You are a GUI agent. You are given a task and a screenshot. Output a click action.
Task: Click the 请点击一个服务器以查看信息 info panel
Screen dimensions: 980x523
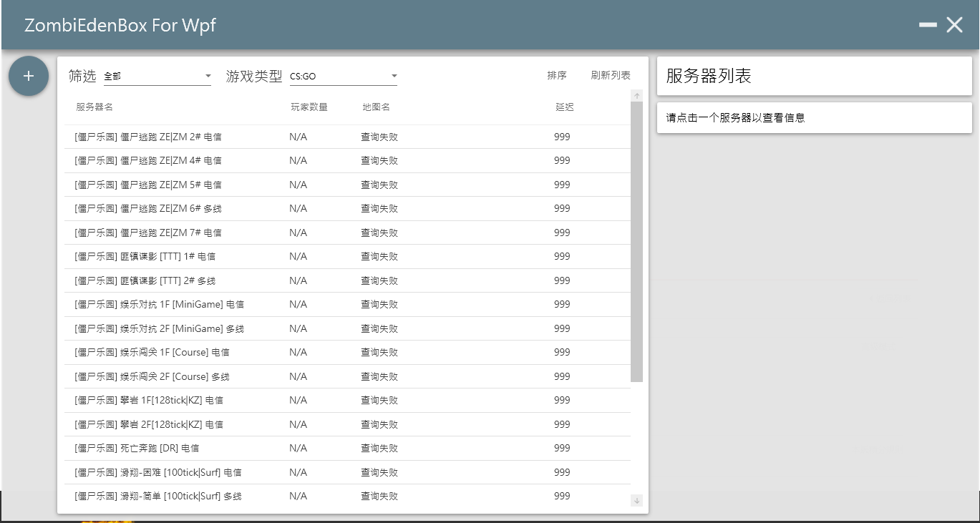coord(814,117)
